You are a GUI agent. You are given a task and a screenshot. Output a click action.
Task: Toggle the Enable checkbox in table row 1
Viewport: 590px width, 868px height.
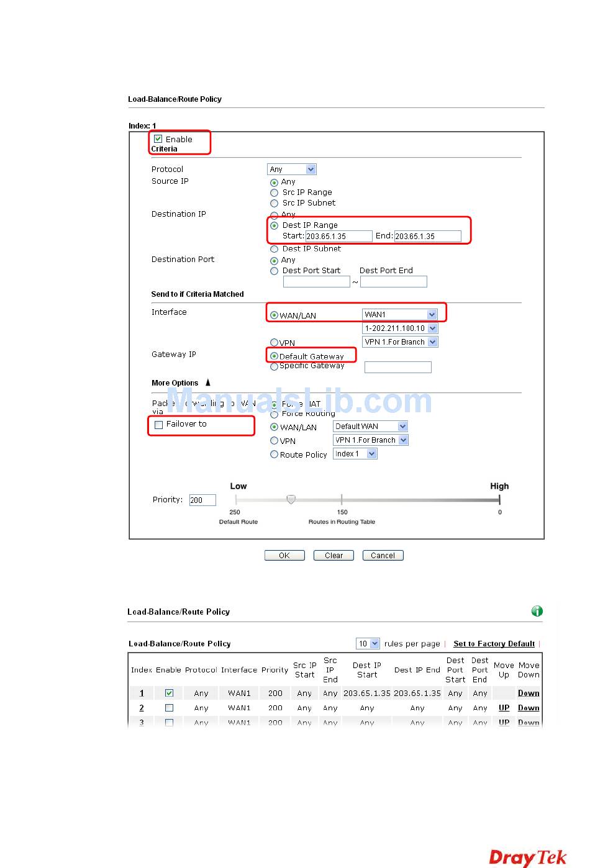[169, 693]
